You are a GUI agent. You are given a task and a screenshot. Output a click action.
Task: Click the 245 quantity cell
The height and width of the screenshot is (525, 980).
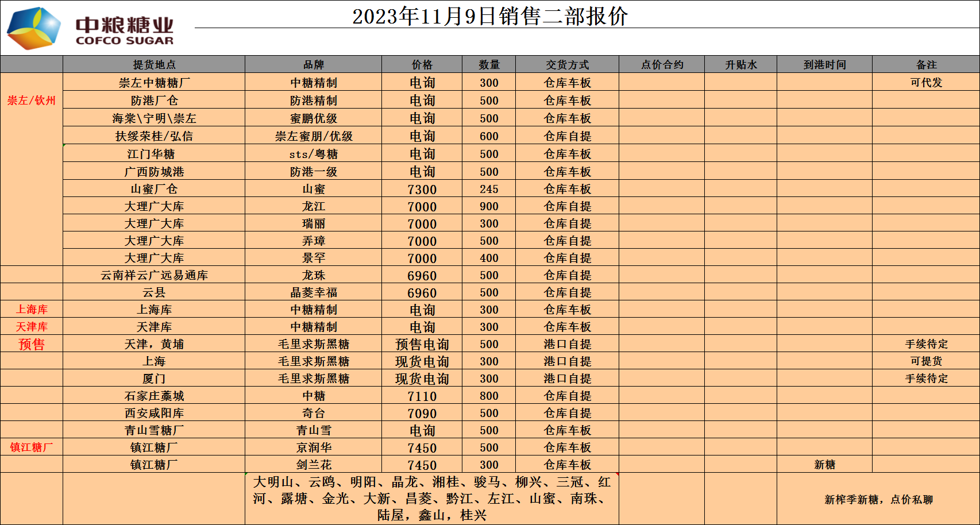click(x=489, y=190)
